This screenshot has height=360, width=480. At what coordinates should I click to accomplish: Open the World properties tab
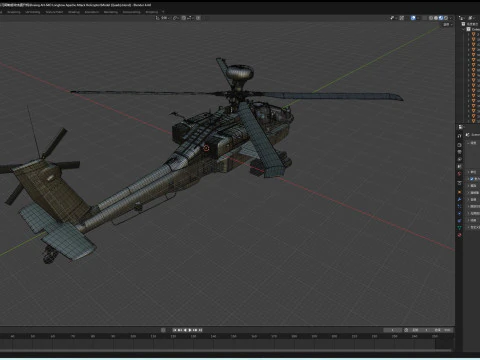click(459, 174)
